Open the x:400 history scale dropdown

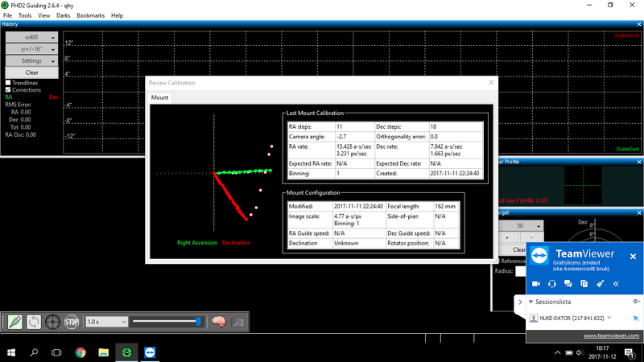[31, 38]
